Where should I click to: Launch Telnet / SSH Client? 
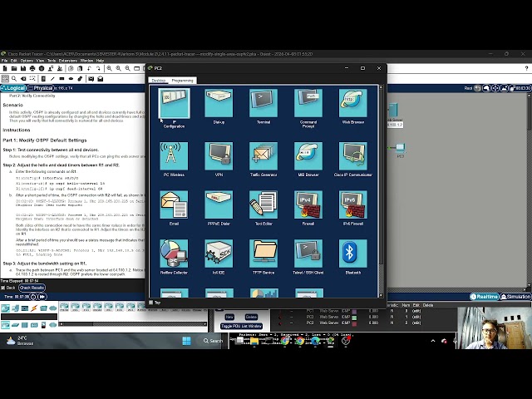point(308,254)
